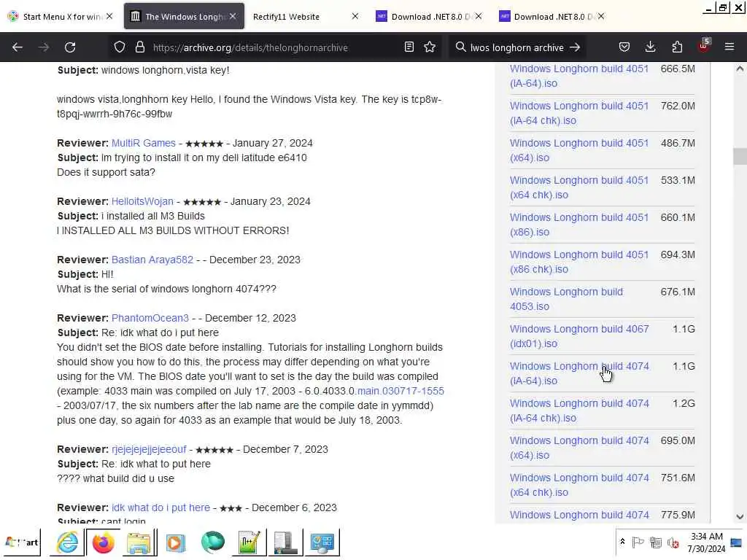
Task: Download Longhorn build 4051 (x86).iso
Action: click(578, 225)
